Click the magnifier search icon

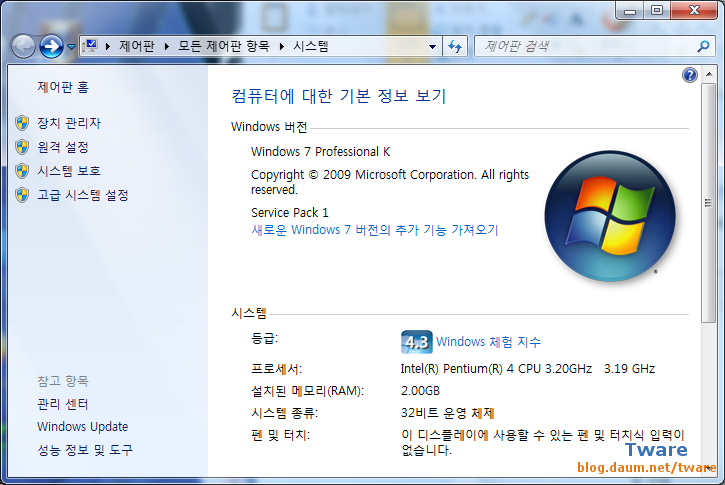703,46
